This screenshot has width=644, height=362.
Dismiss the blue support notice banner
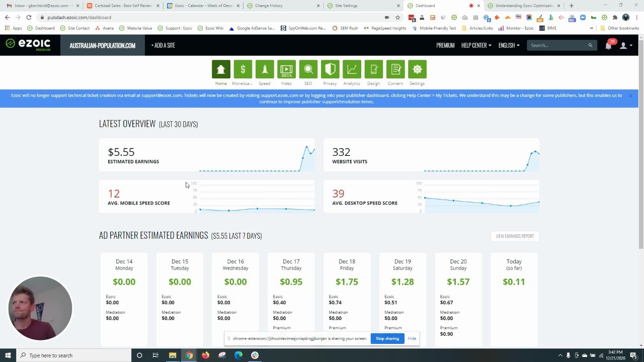(x=630, y=96)
